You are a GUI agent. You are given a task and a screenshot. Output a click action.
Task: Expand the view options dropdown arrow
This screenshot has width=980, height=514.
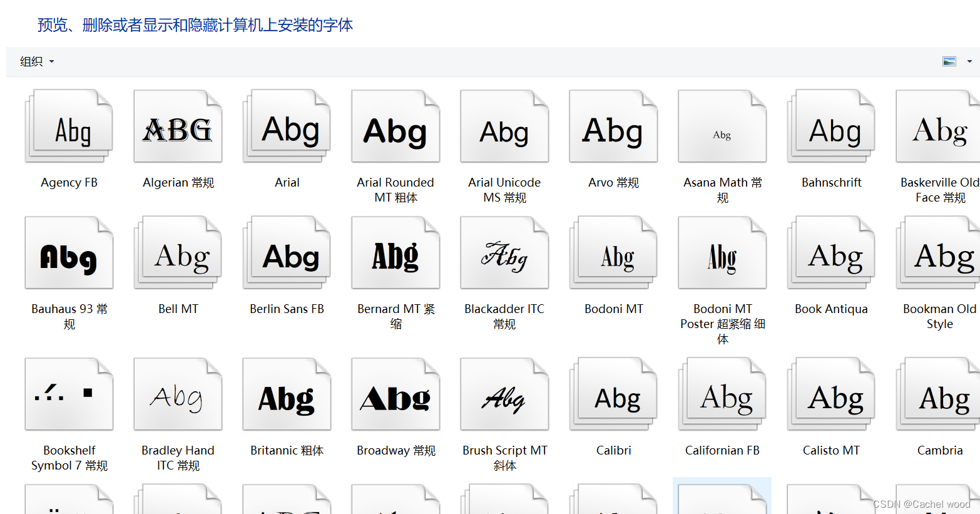coord(969,61)
